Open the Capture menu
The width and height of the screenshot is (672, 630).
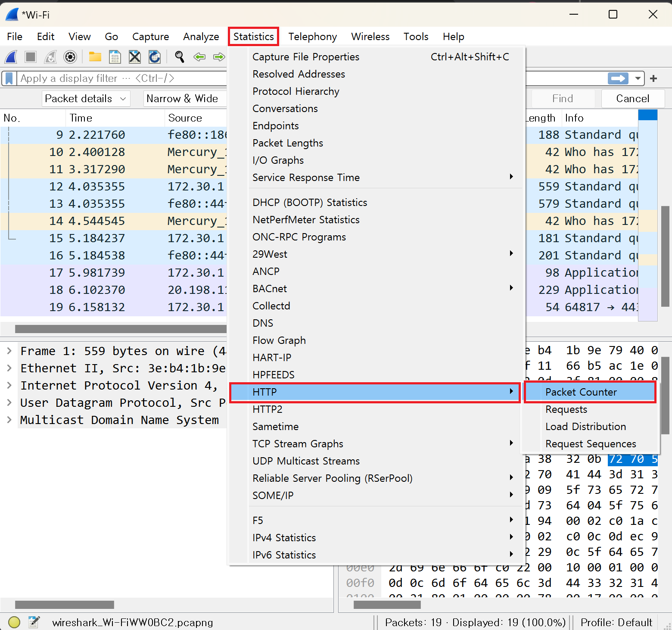point(150,37)
